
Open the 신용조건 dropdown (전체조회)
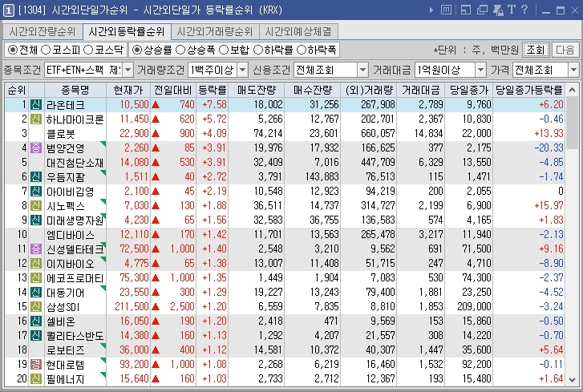[x=362, y=70]
